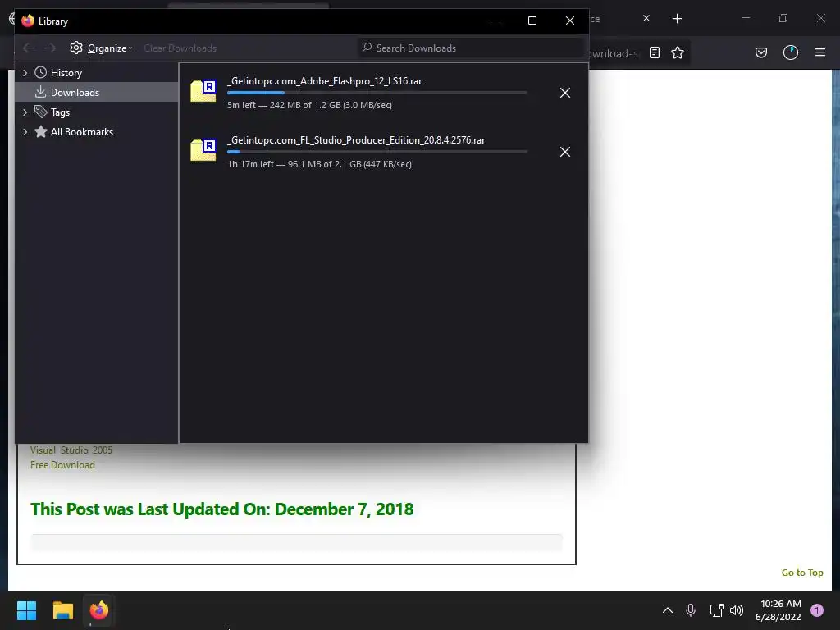Focus the Search Downloads field
840x630 pixels.
pos(470,48)
